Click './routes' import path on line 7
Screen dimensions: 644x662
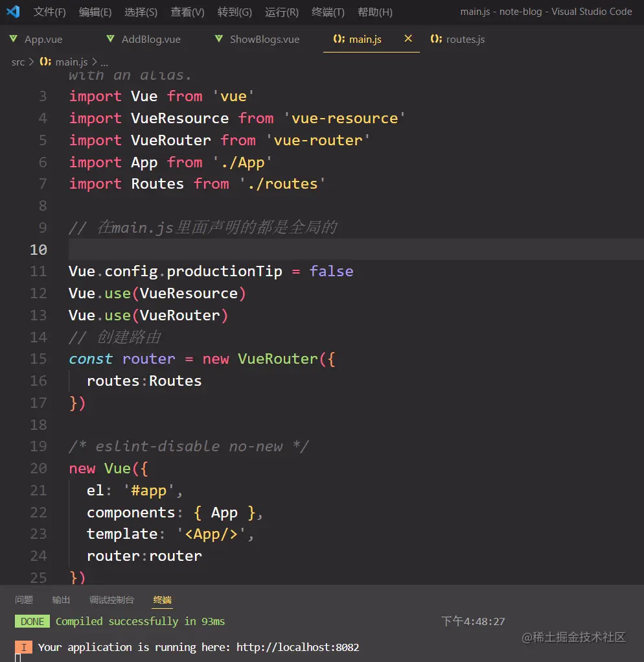[282, 183]
